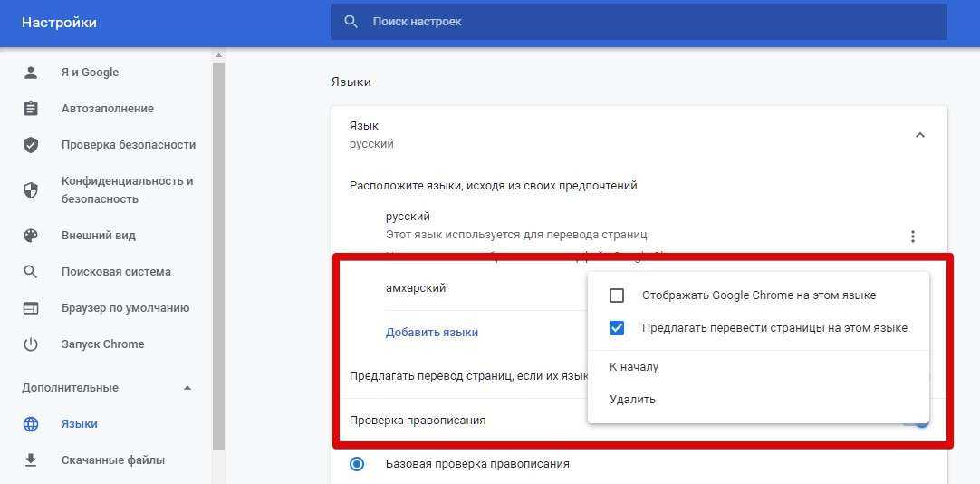Uncheck Предлагать перевести страницы на этом языке
980x484 pixels.
(x=616, y=328)
